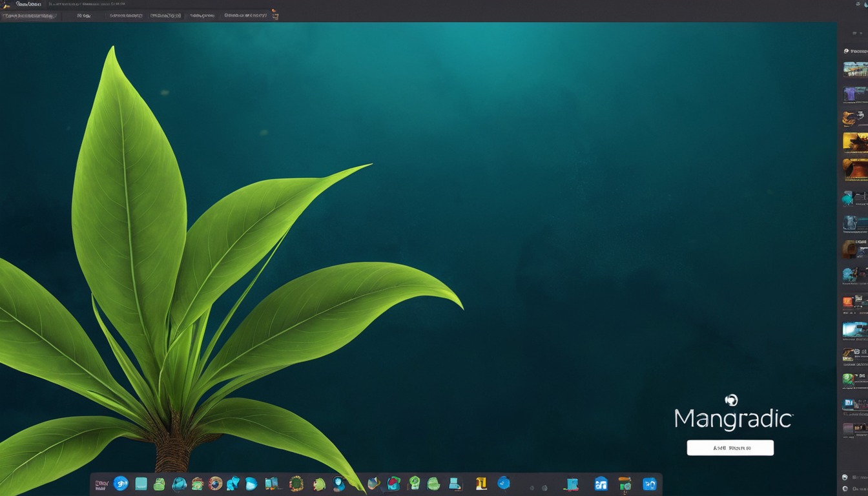The width and height of the screenshot is (868, 496).
Task: Click the small orange icon at top tab bar end
Action: pyautogui.click(x=274, y=14)
